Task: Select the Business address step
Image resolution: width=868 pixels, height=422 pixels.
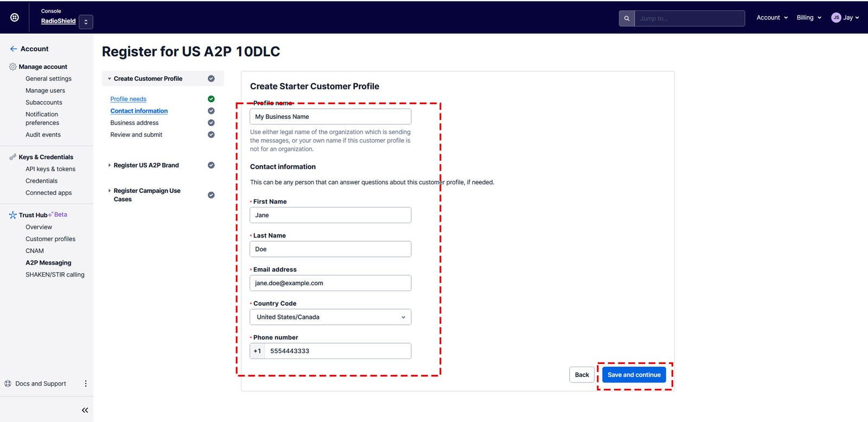Action: click(135, 123)
